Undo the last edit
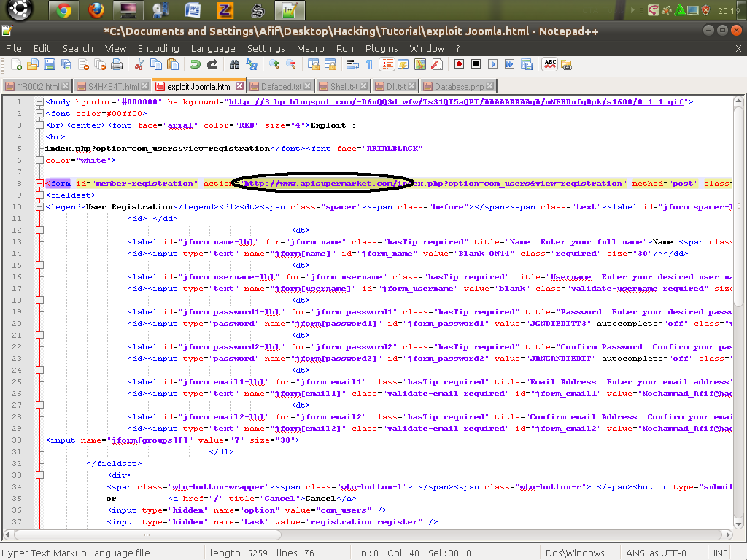747x560 pixels. (195, 65)
